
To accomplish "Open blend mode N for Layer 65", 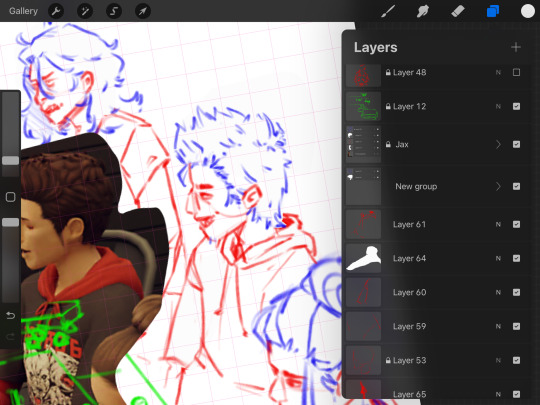I will pos(498,394).
